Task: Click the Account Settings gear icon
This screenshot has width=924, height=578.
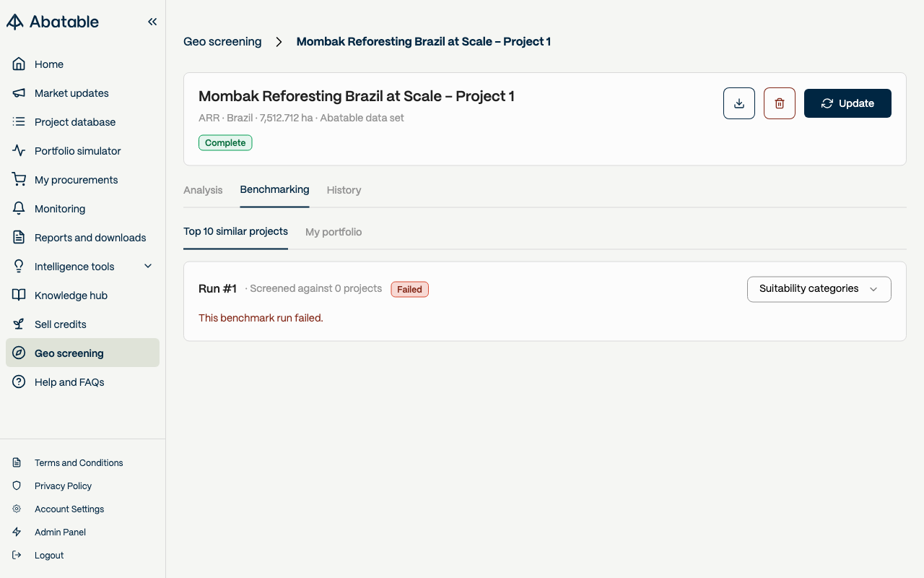Action: (x=17, y=509)
